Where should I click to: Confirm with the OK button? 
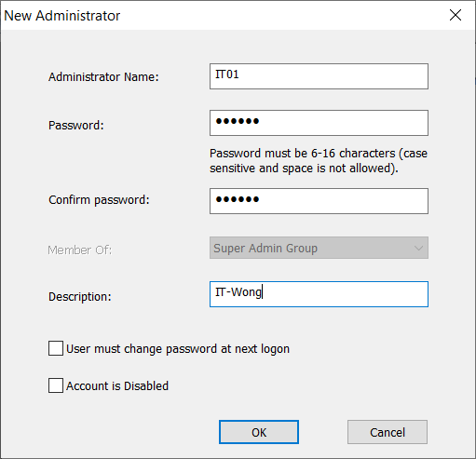pyautogui.click(x=259, y=432)
